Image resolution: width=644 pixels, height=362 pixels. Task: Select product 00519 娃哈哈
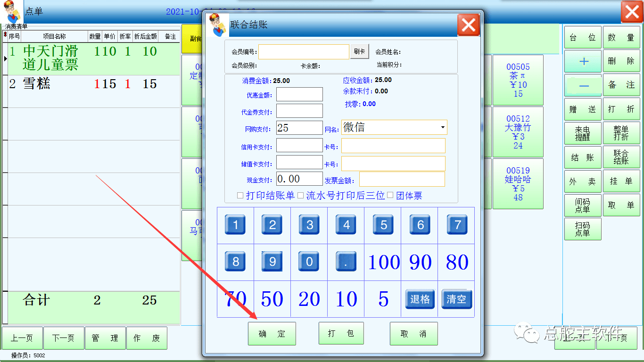(x=518, y=184)
